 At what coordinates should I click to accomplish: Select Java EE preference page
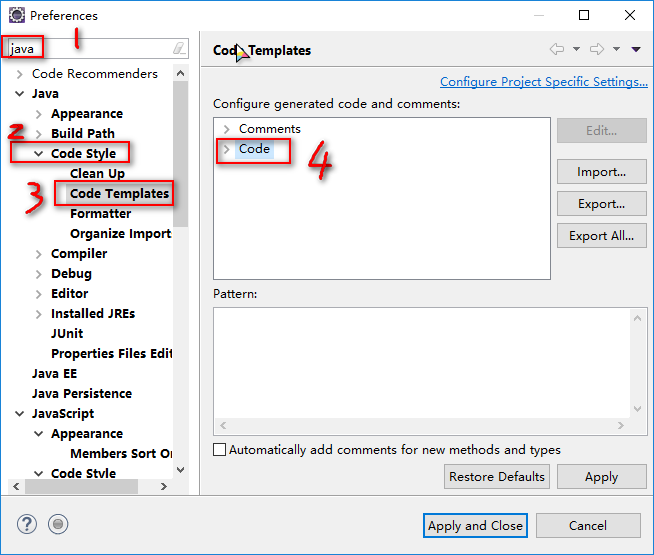[x=54, y=374]
